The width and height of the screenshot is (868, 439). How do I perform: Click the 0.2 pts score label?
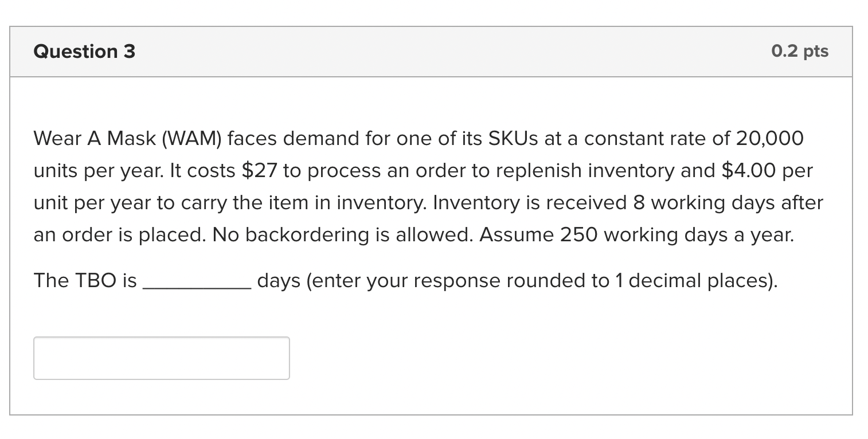(x=800, y=52)
